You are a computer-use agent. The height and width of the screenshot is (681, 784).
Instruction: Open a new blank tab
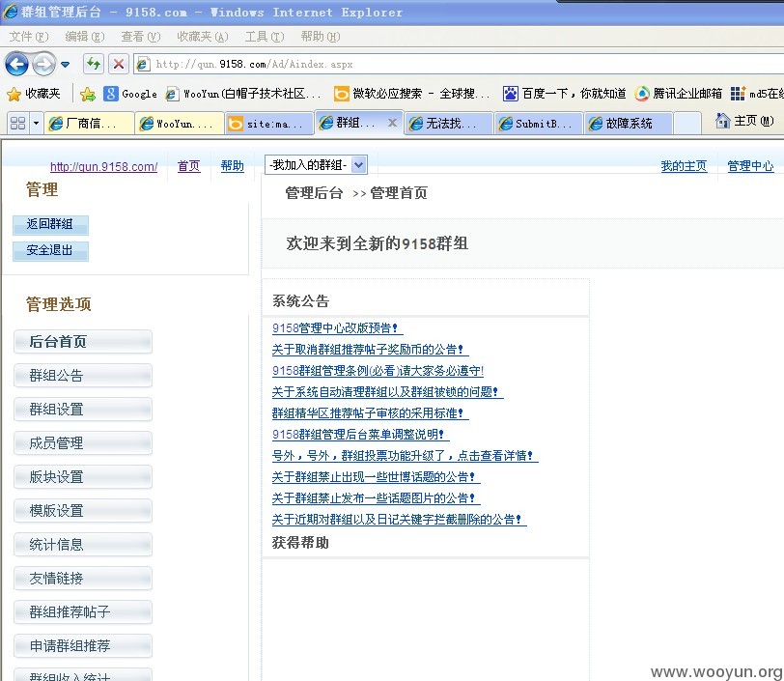[x=687, y=123]
